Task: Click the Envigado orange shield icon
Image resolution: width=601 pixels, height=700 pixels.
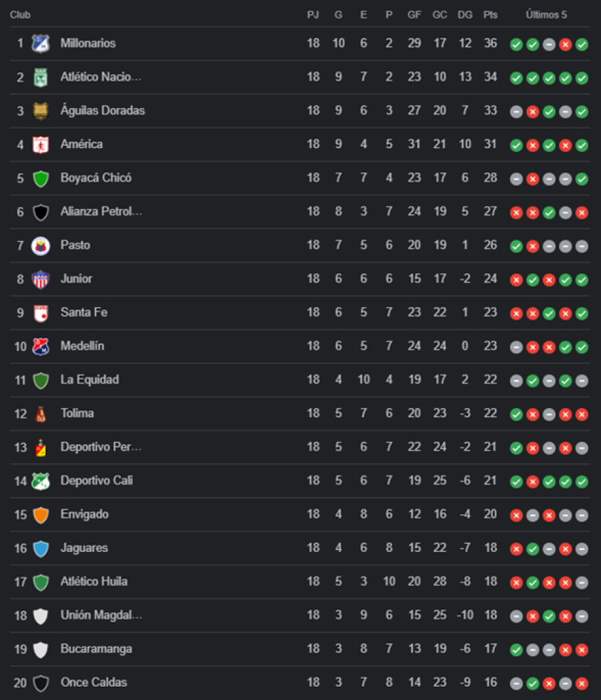Action: click(41, 515)
